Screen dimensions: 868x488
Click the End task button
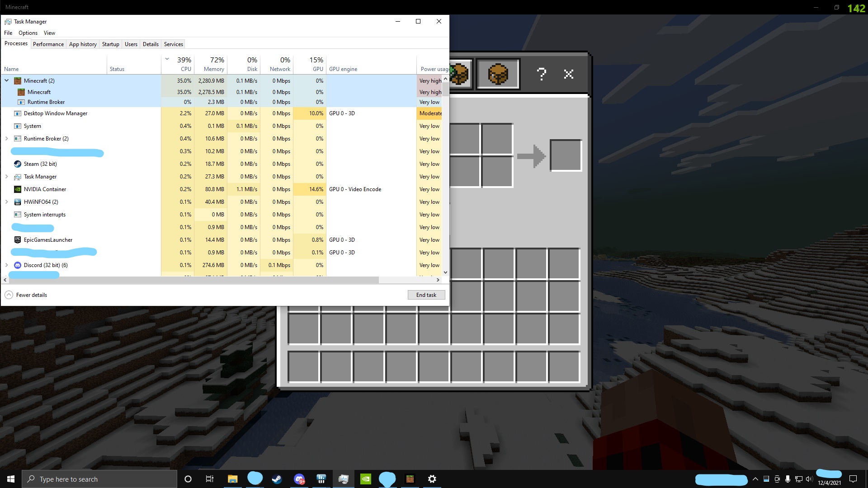coord(426,295)
